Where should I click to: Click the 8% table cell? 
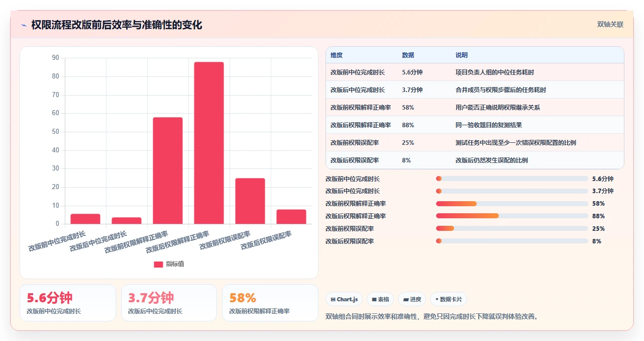pyautogui.click(x=406, y=160)
